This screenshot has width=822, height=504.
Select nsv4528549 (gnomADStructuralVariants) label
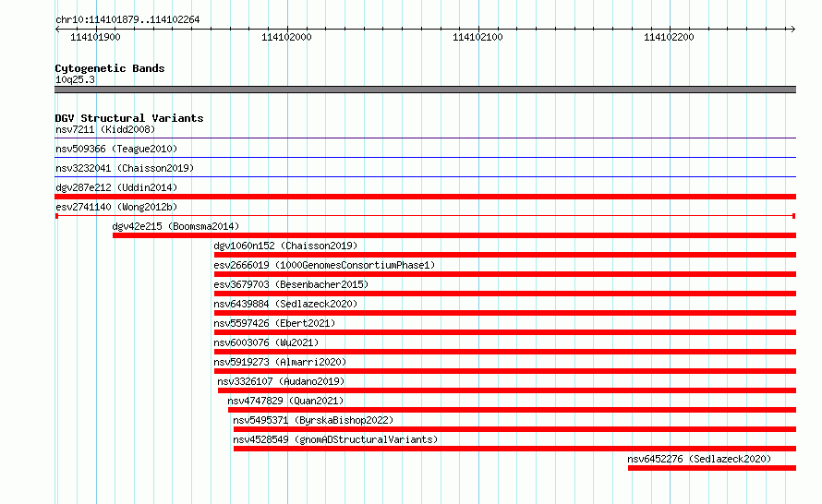[x=335, y=439]
